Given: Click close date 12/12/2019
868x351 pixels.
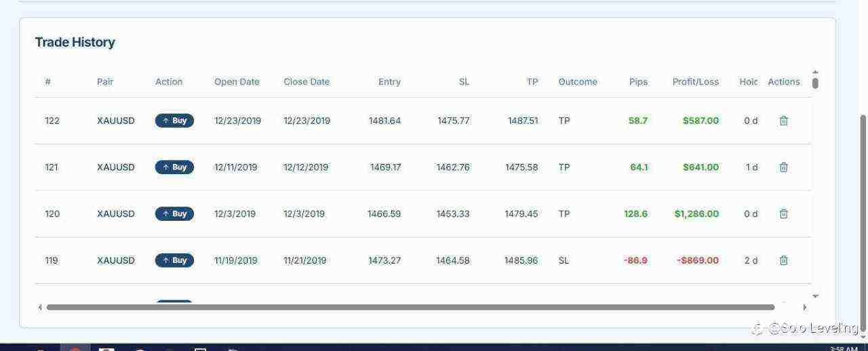Looking at the screenshot, I should pyautogui.click(x=306, y=167).
